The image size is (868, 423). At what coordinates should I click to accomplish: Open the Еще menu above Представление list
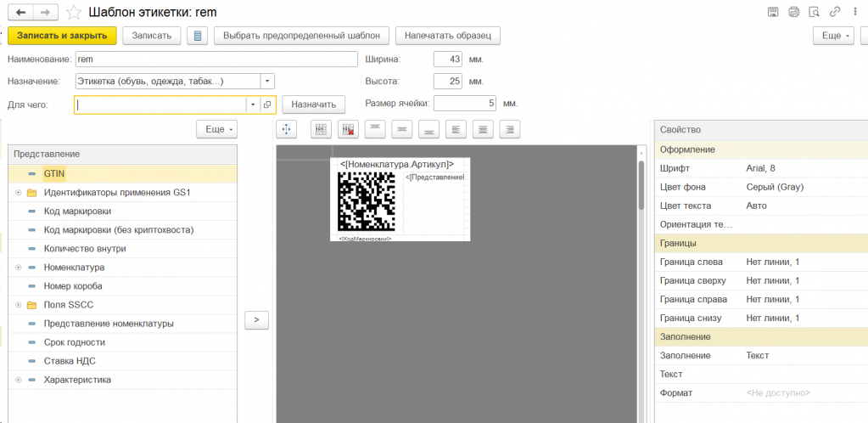pos(217,129)
